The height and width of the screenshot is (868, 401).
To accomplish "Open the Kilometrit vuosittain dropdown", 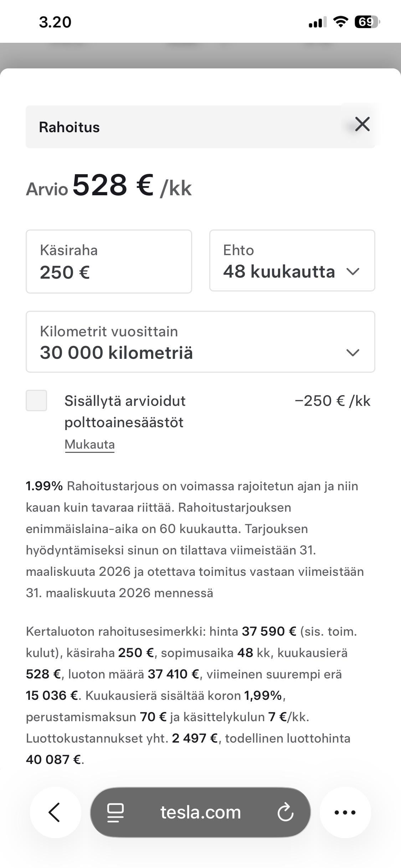I will pos(200,342).
